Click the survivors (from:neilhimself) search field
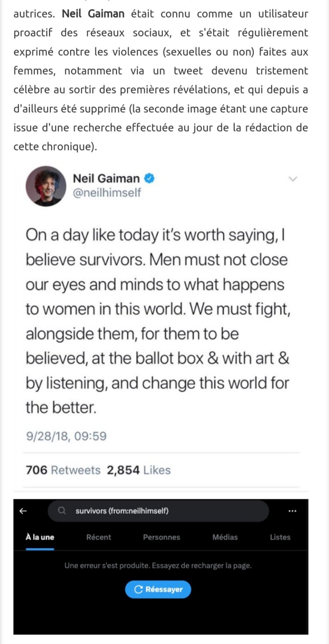The width and height of the screenshot is (329, 644). coord(158,511)
